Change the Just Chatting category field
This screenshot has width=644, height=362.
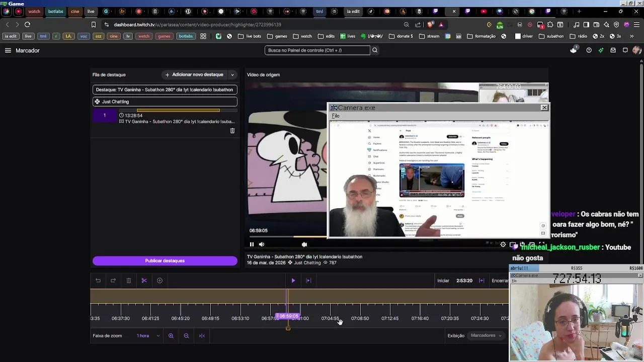point(165,102)
